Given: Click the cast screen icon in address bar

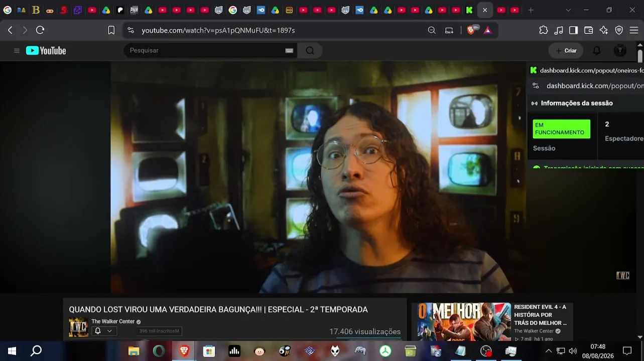Looking at the screenshot, I should 449,30.
